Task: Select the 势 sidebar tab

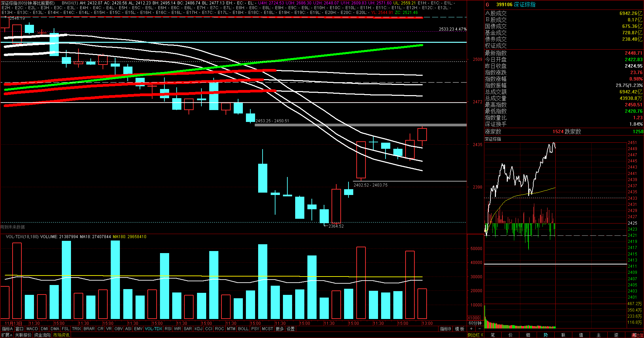Action: (546, 335)
